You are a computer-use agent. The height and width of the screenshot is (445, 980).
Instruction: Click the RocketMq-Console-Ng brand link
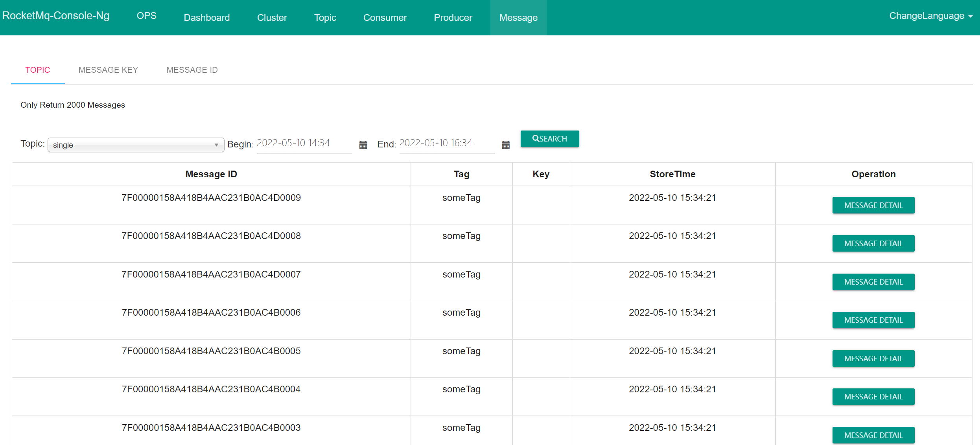[x=56, y=16]
